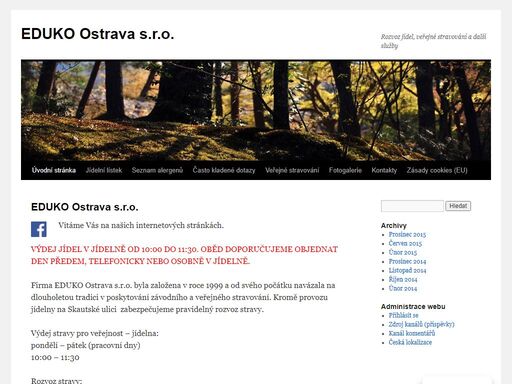
Task: Open the Říjen 2014 archive link
Action: click(x=403, y=280)
